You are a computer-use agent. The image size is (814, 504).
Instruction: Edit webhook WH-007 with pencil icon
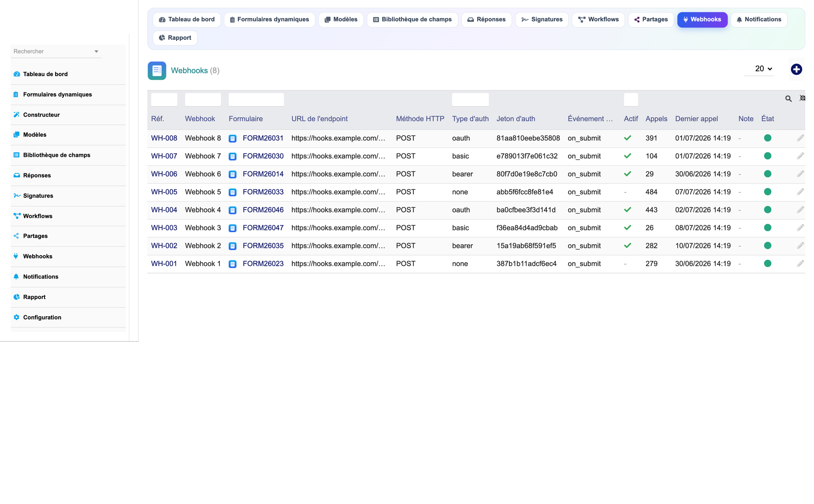[x=800, y=156]
